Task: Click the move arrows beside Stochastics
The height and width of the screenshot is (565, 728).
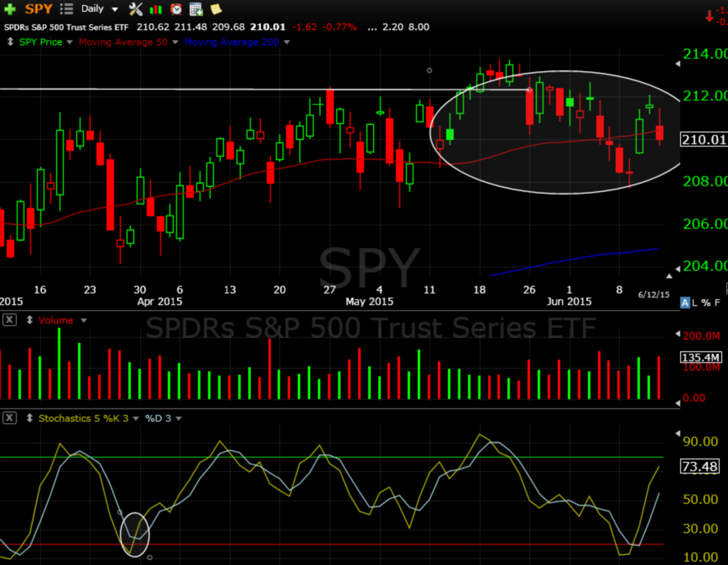Action: 29,418
